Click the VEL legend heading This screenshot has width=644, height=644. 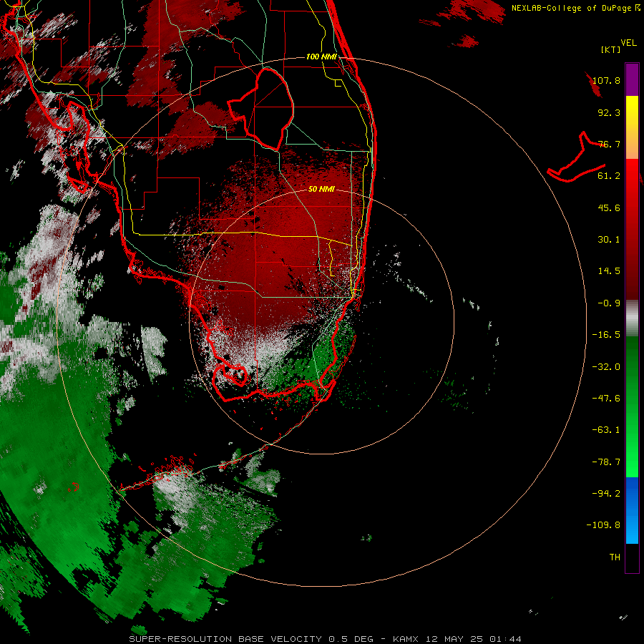pyautogui.click(x=629, y=42)
